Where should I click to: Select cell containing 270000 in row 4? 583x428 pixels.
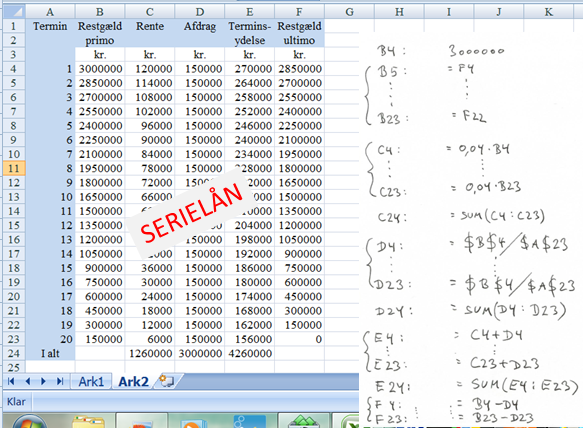(249, 69)
